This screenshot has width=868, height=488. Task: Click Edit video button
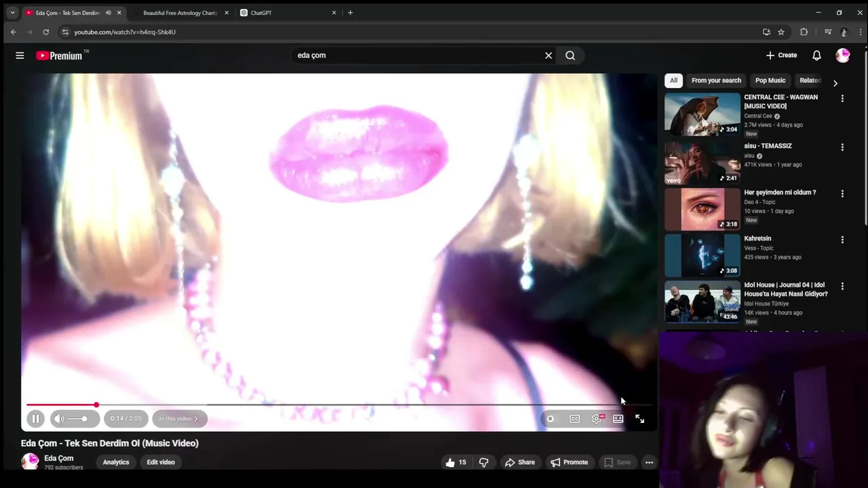[161, 462]
